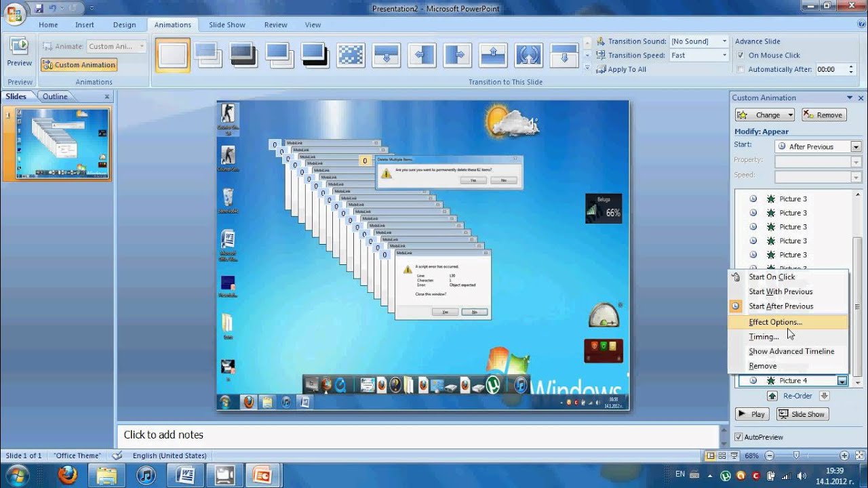Choose Start With Previous menu entry
868x488 pixels.
[787, 291]
